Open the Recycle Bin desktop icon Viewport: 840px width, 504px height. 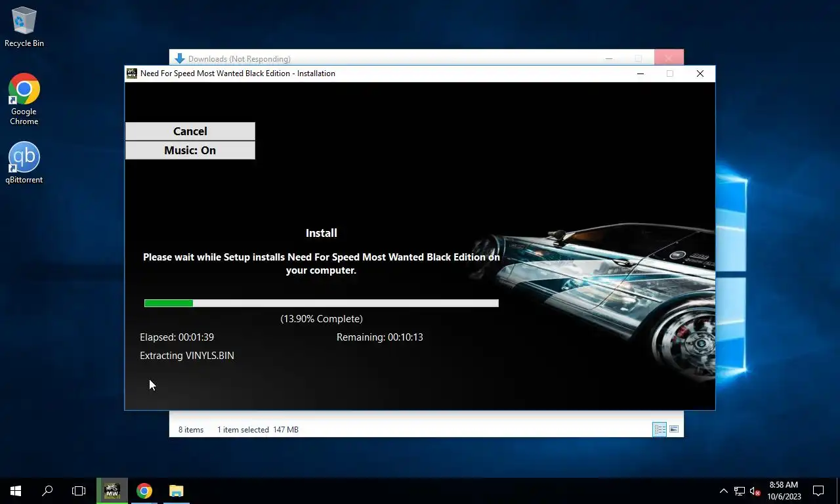(x=24, y=28)
